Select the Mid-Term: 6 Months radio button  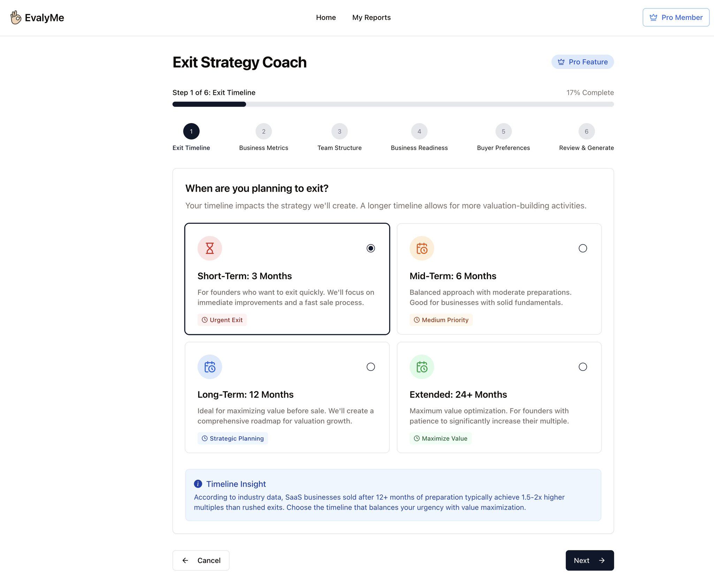[x=583, y=248]
